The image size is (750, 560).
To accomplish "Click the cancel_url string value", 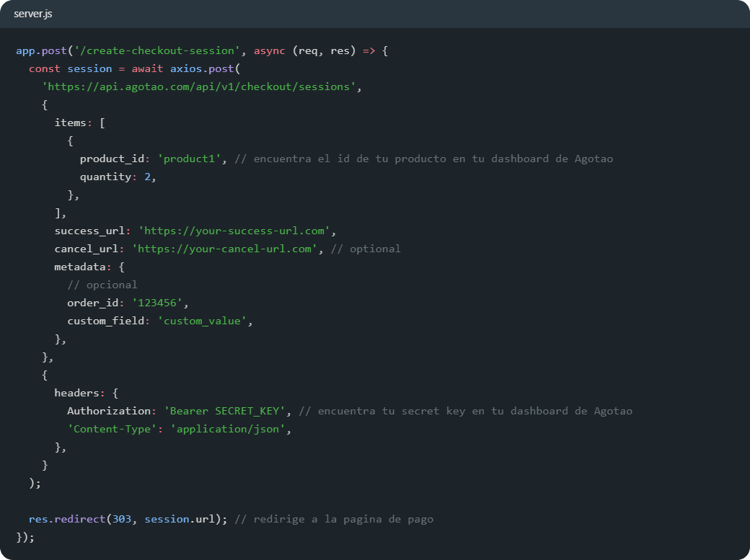I will click(224, 249).
